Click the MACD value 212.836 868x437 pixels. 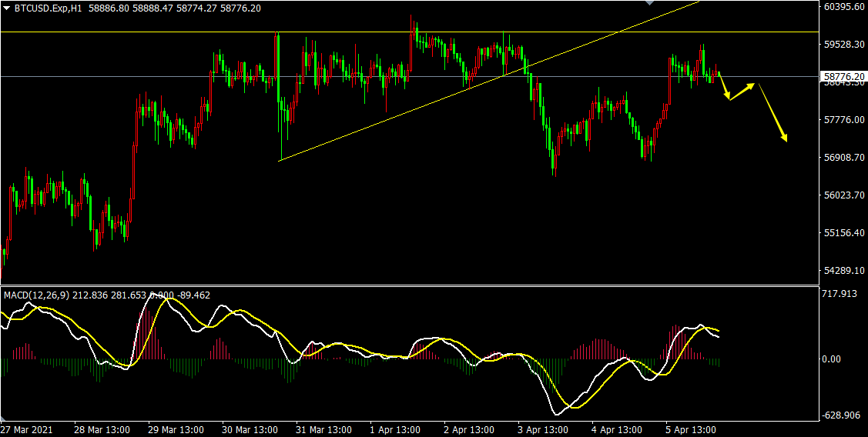(89, 295)
